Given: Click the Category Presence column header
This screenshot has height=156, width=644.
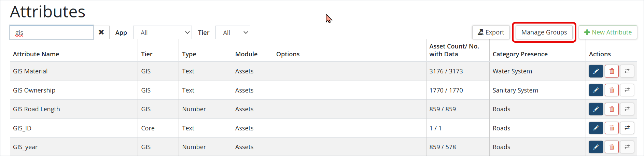Looking at the screenshot, I should [520, 54].
